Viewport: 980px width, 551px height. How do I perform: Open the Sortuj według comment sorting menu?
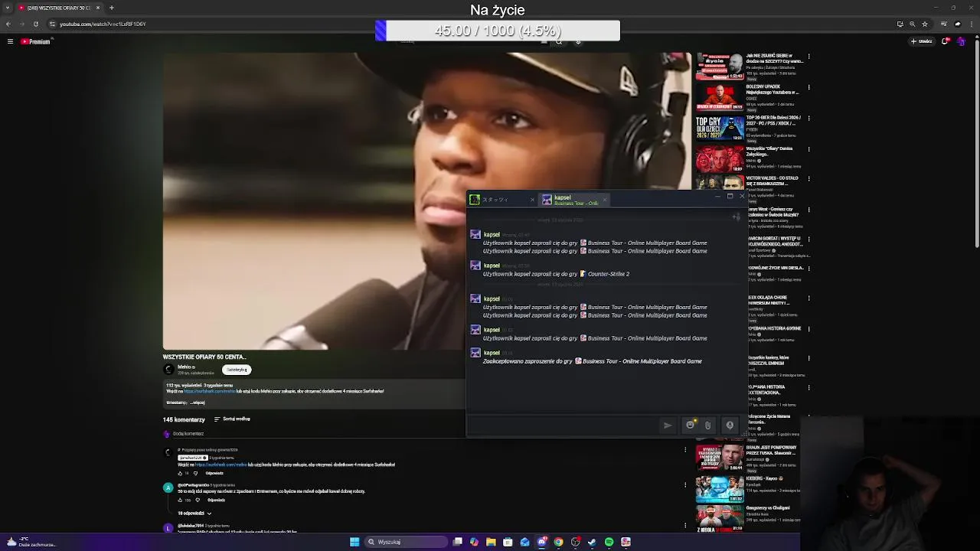(232, 419)
